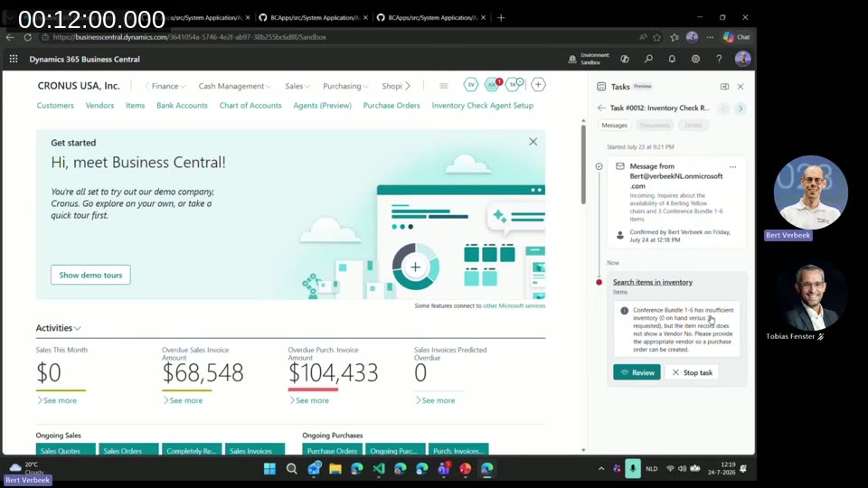Open the Sales Quotes tile
This screenshot has width=868, height=488.
[65, 450]
